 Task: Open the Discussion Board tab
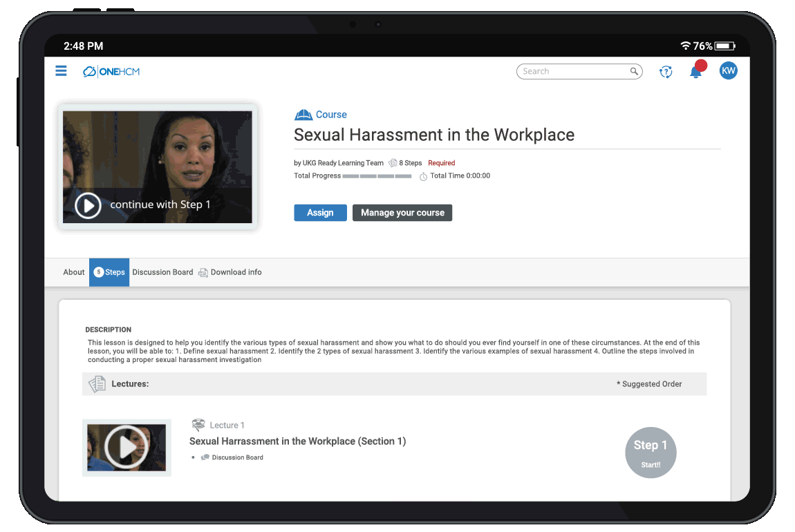click(162, 272)
